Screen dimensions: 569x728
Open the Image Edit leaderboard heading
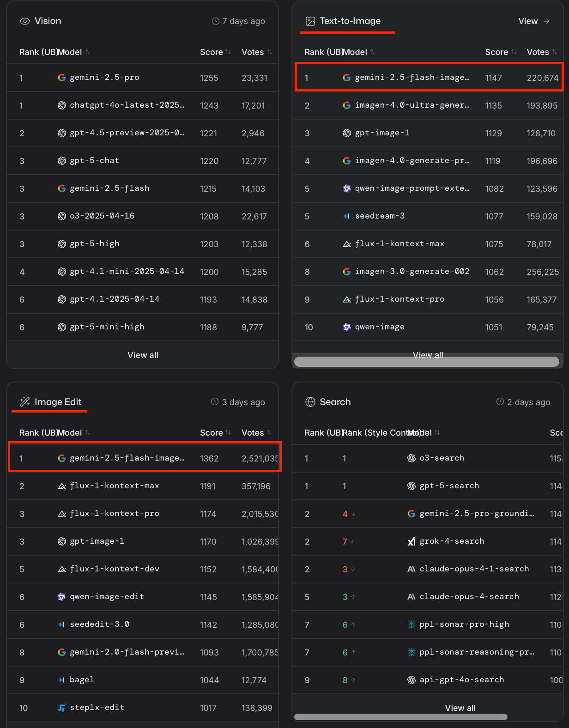(58, 402)
